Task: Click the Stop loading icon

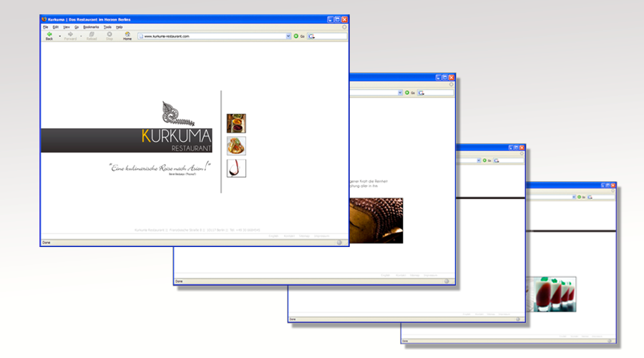Action: (x=109, y=35)
